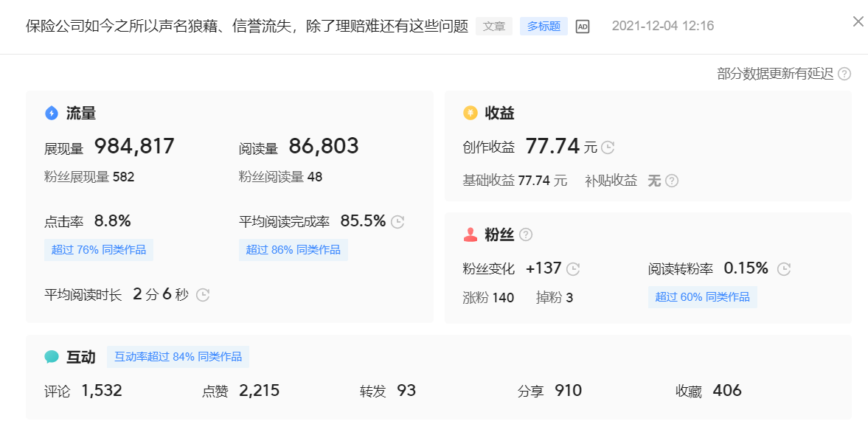Open the help tooltip beside 部分数据更新有延迟

[845, 74]
